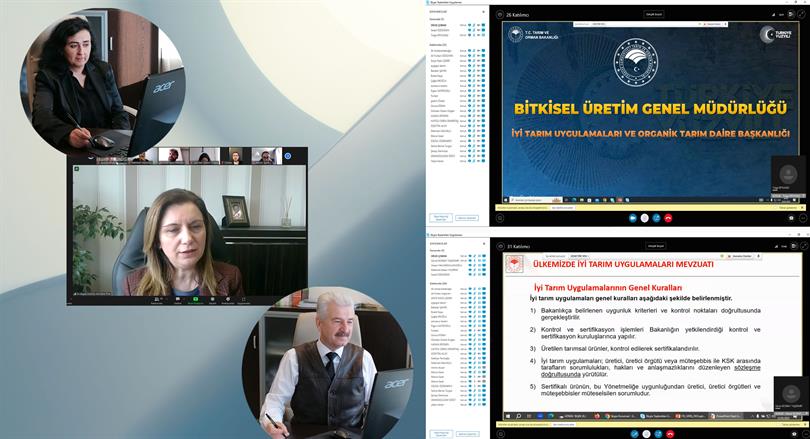Open Apps in Zoom window toolbar
810x439 pixels.
[243, 300]
